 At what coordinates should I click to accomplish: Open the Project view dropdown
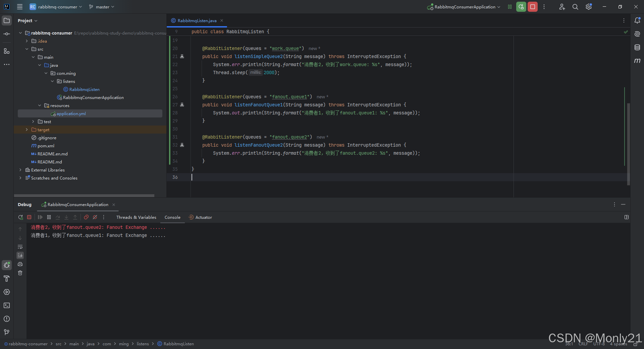[x=28, y=20]
